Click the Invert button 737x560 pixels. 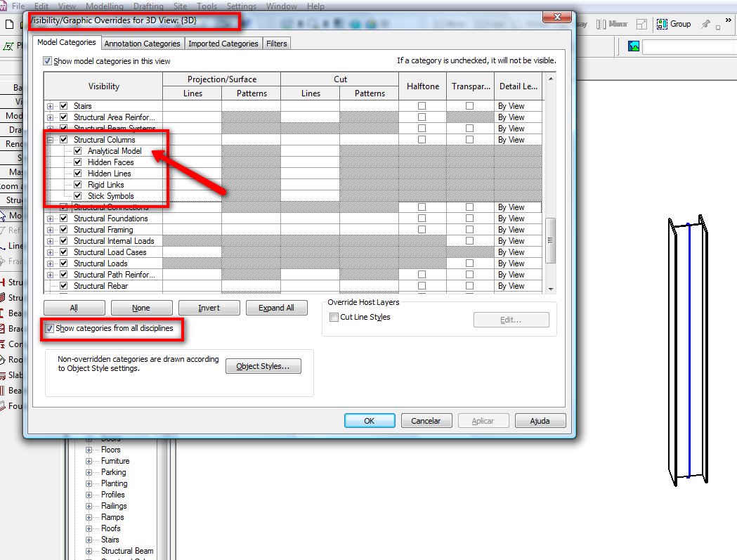click(209, 308)
